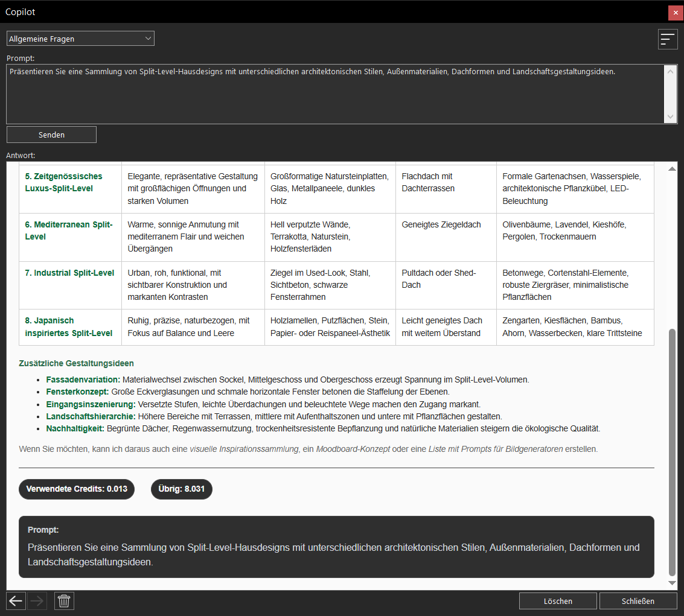Go forward with the right arrow icon
684x616 pixels.
click(37, 601)
